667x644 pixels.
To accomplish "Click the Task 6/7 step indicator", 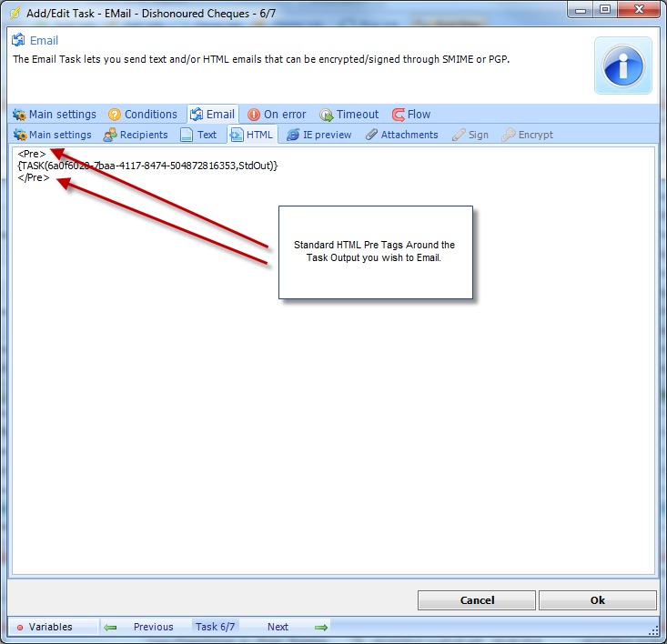I will pos(216,627).
